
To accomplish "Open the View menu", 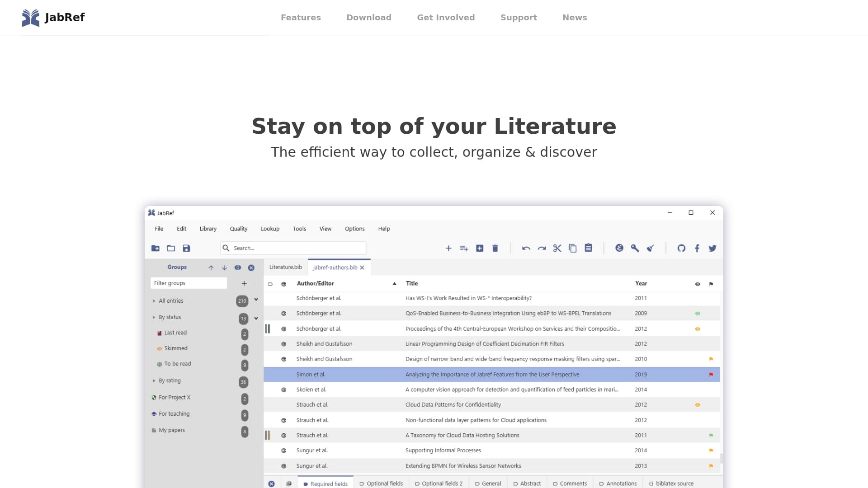I will pos(325,229).
